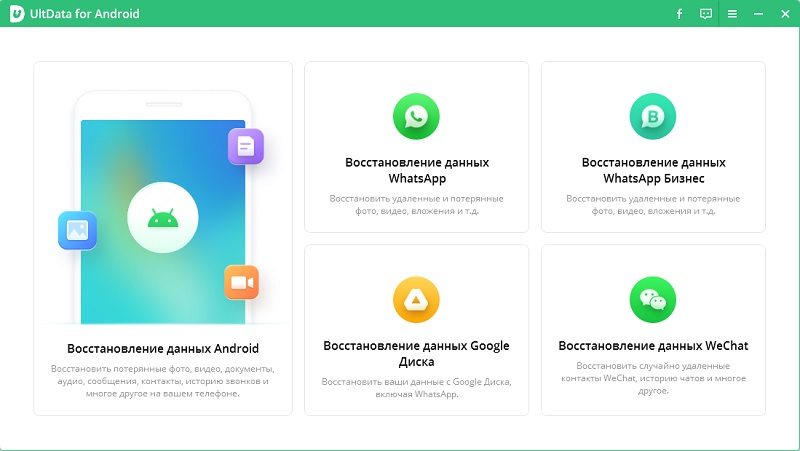The width and height of the screenshot is (800, 451).
Task: Open the Facebook page from the title bar
Action: point(679,14)
